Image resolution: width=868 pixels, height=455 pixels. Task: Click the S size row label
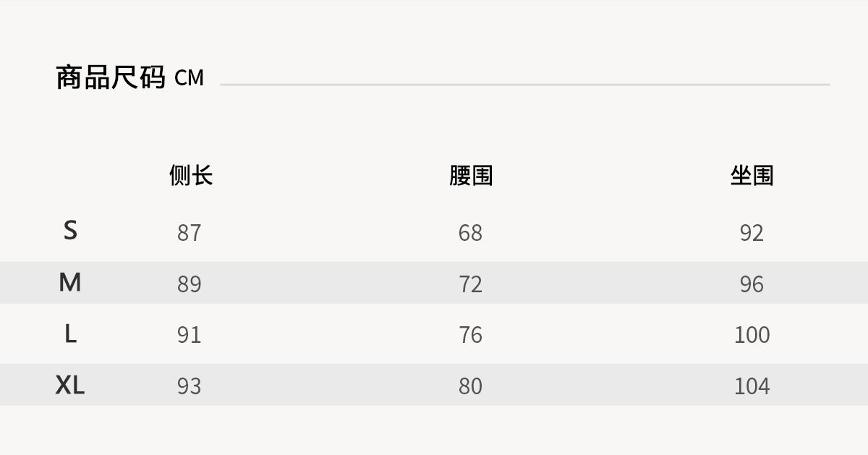pyautogui.click(x=70, y=231)
